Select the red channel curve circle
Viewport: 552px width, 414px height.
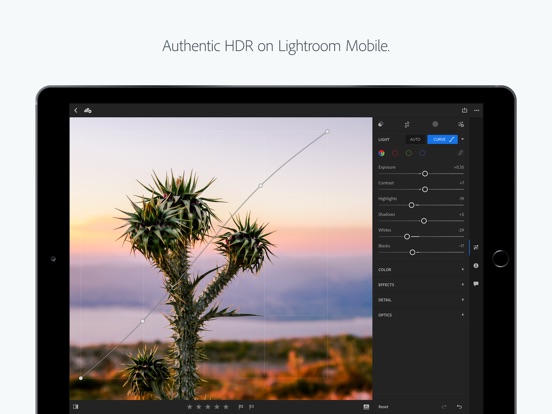click(395, 153)
